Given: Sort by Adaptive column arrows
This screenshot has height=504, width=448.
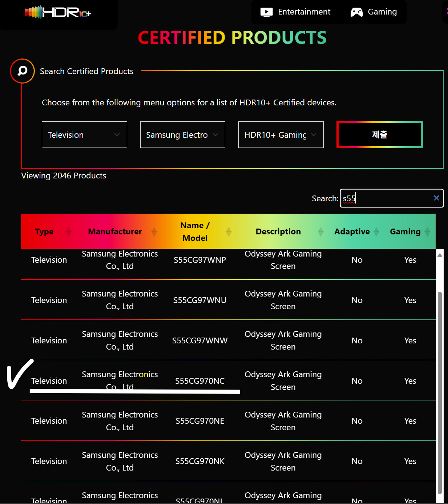Looking at the screenshot, I should [x=376, y=231].
